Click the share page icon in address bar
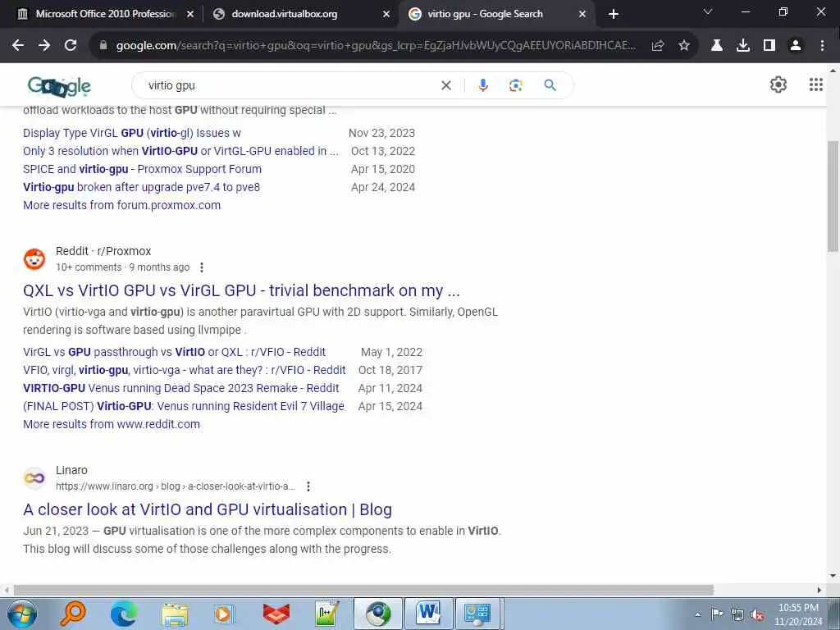The height and width of the screenshot is (630, 840). (658, 46)
